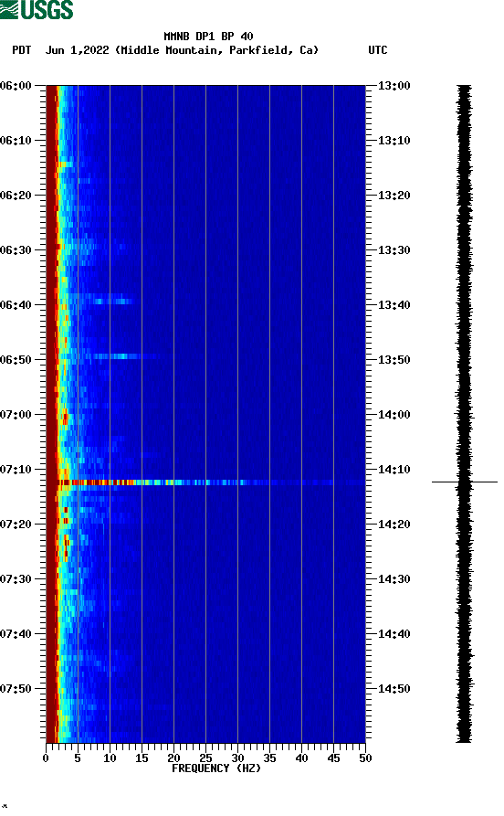The width and height of the screenshot is (504, 816).
Task: Click the 06:40 PDT time label
Action: [x=16, y=304]
